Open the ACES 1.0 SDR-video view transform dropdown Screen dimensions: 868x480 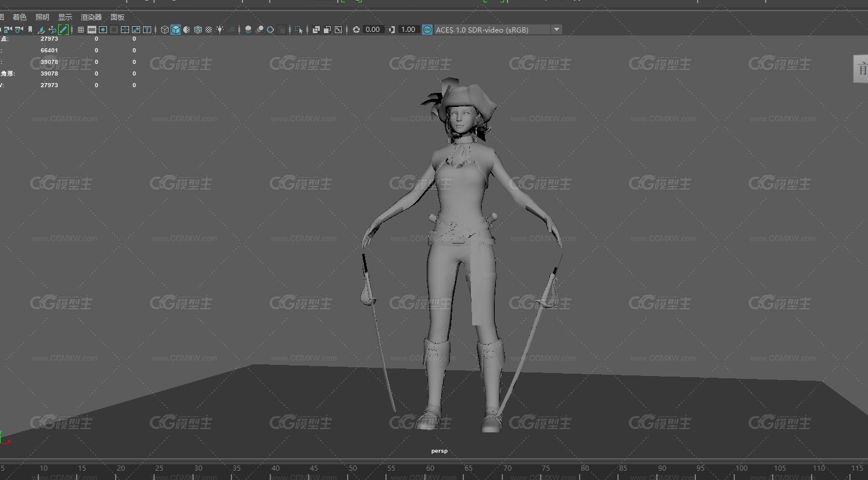pyautogui.click(x=498, y=30)
